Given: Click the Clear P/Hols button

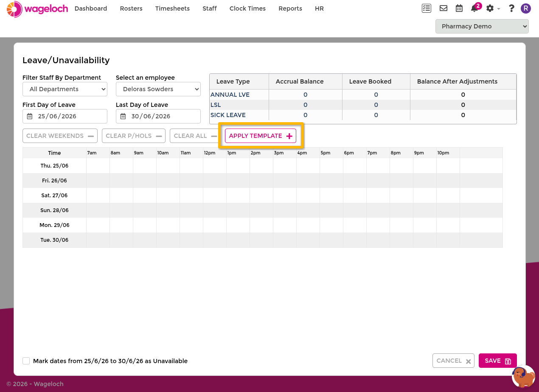Looking at the screenshot, I should pos(134,136).
